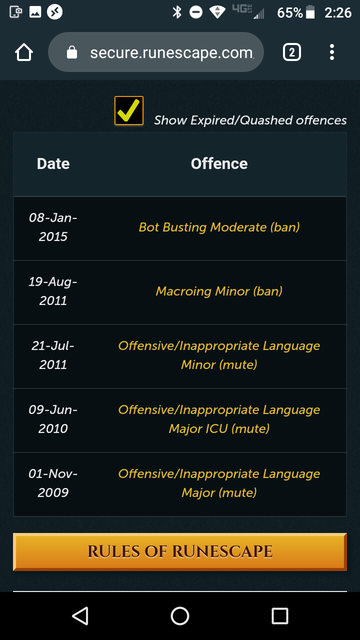
Task: Tap the padlock site security icon
Action: (x=72, y=53)
